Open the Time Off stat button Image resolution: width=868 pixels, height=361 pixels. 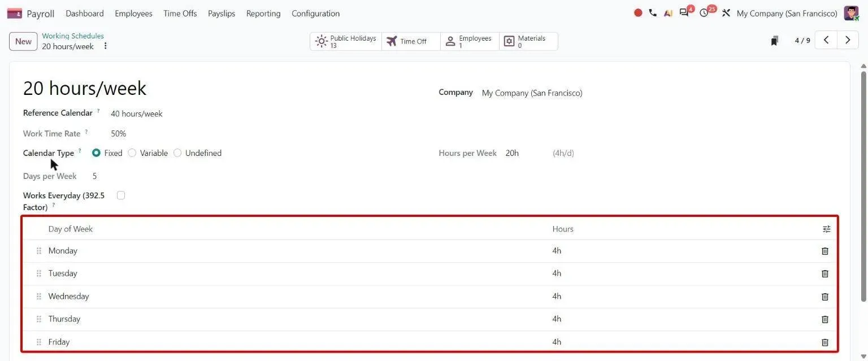click(x=411, y=41)
